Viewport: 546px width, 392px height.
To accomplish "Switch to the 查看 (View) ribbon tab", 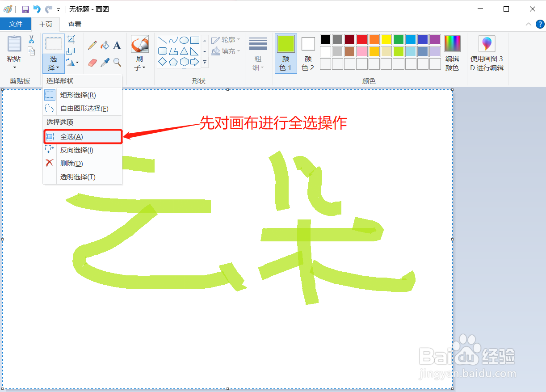I will coord(74,24).
